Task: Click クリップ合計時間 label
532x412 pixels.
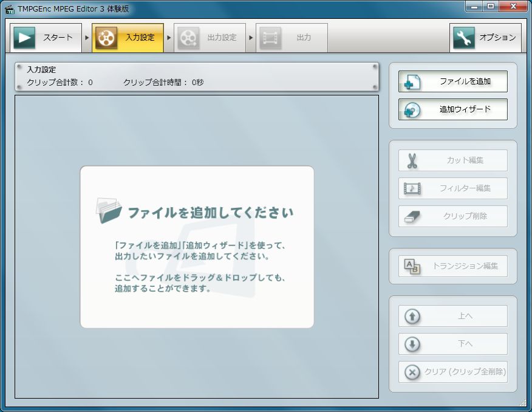Action: click(155, 83)
